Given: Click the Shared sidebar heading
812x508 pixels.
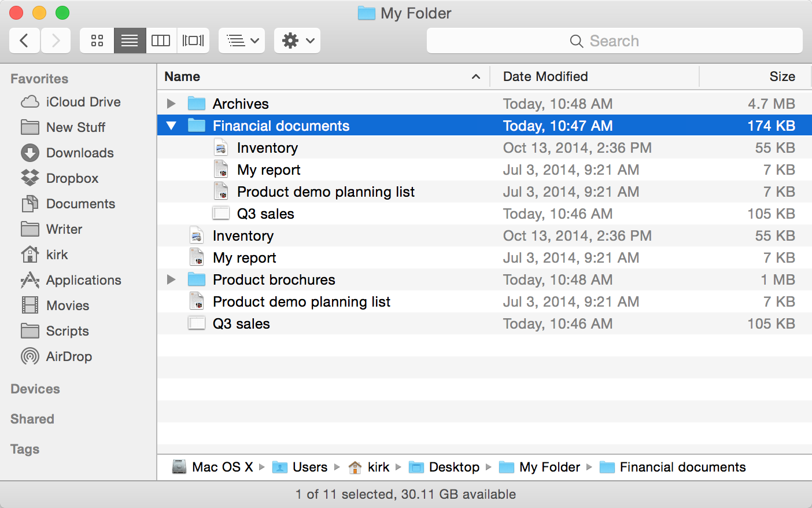Looking at the screenshot, I should (32, 419).
